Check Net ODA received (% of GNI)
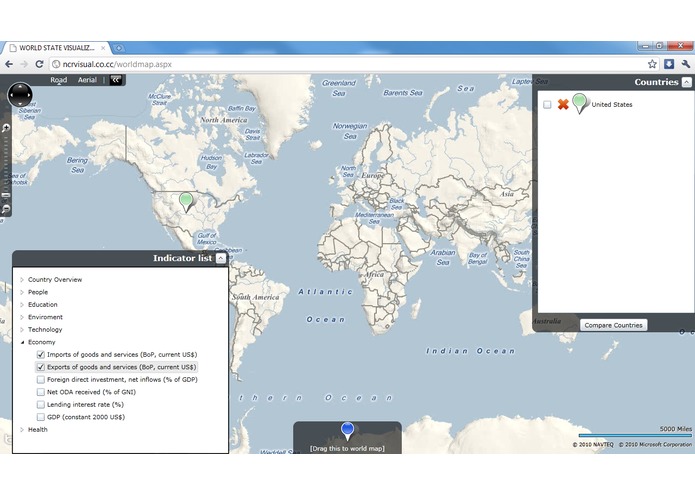This screenshot has height=494, width=695. pos(41,392)
